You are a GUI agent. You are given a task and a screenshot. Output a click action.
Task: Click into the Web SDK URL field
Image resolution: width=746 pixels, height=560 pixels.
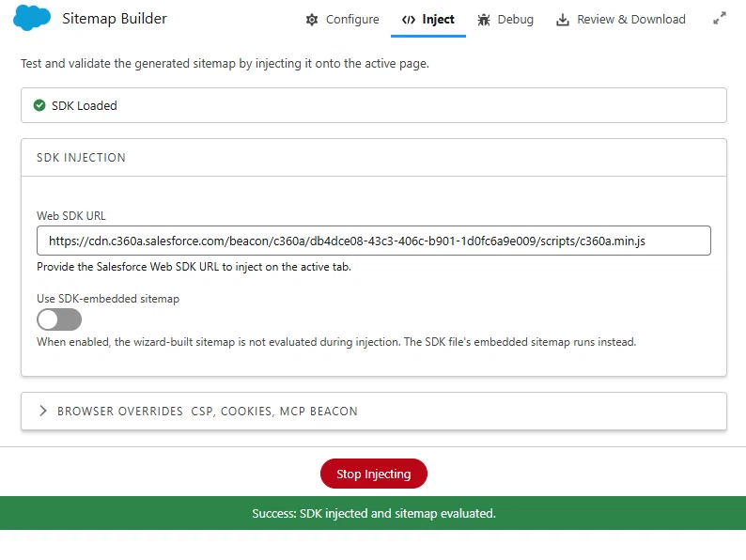click(x=374, y=241)
